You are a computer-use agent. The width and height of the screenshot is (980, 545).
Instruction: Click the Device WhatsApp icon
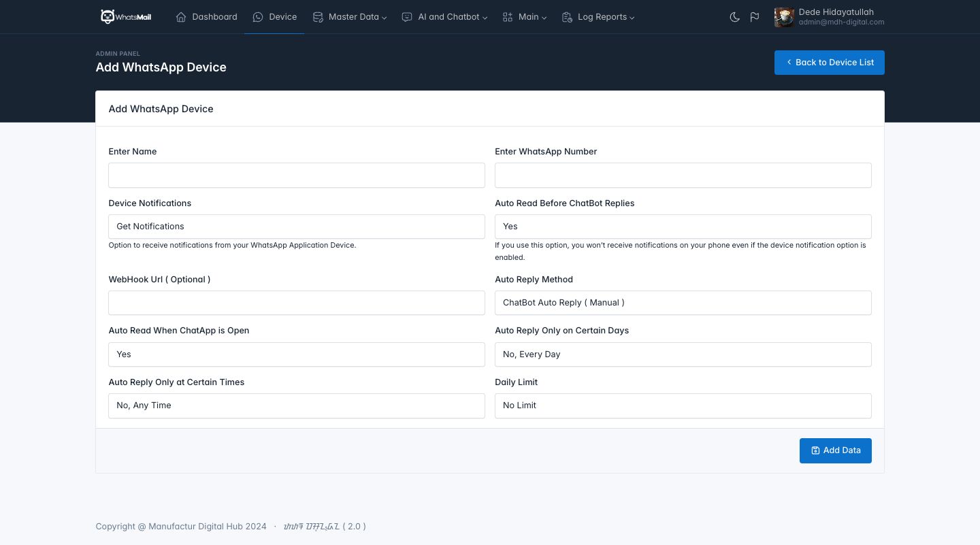tap(258, 17)
